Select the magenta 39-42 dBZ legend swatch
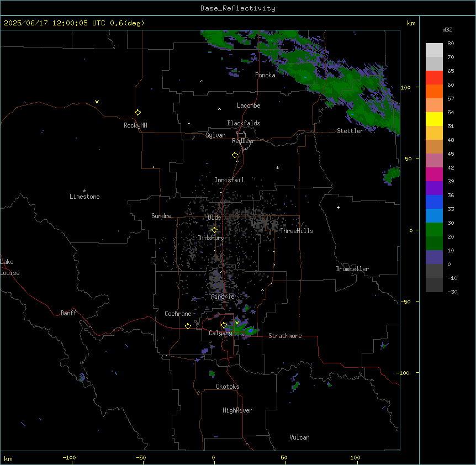The height and width of the screenshot is (465, 476). click(434, 174)
